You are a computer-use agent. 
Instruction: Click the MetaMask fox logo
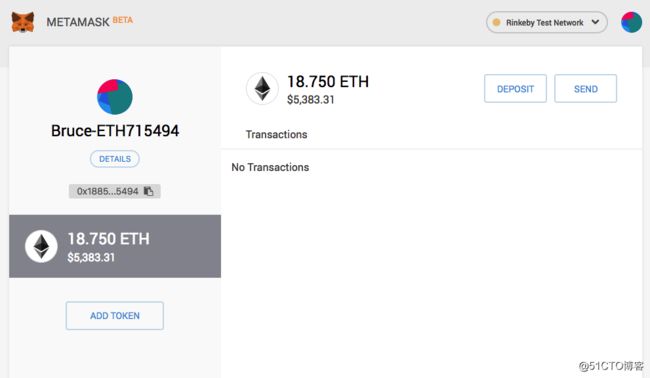(x=23, y=22)
